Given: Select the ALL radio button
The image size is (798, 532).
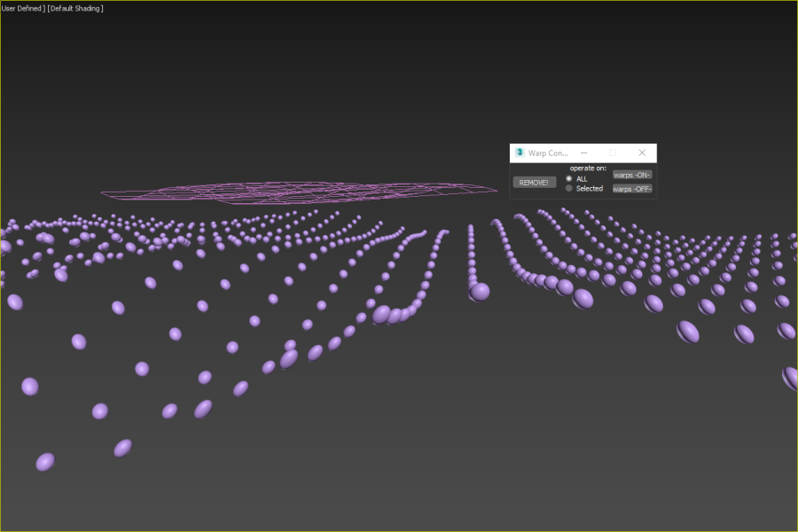Looking at the screenshot, I should click(569, 179).
